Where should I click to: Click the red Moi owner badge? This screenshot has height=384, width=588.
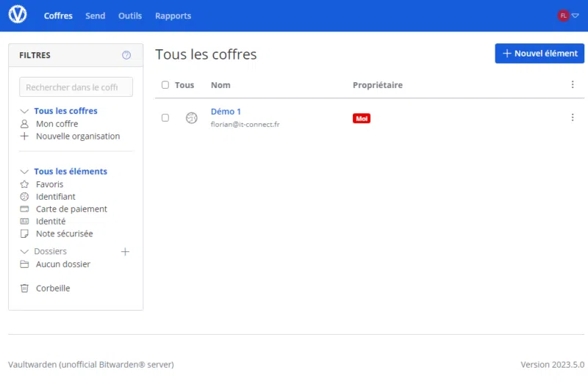pos(362,118)
